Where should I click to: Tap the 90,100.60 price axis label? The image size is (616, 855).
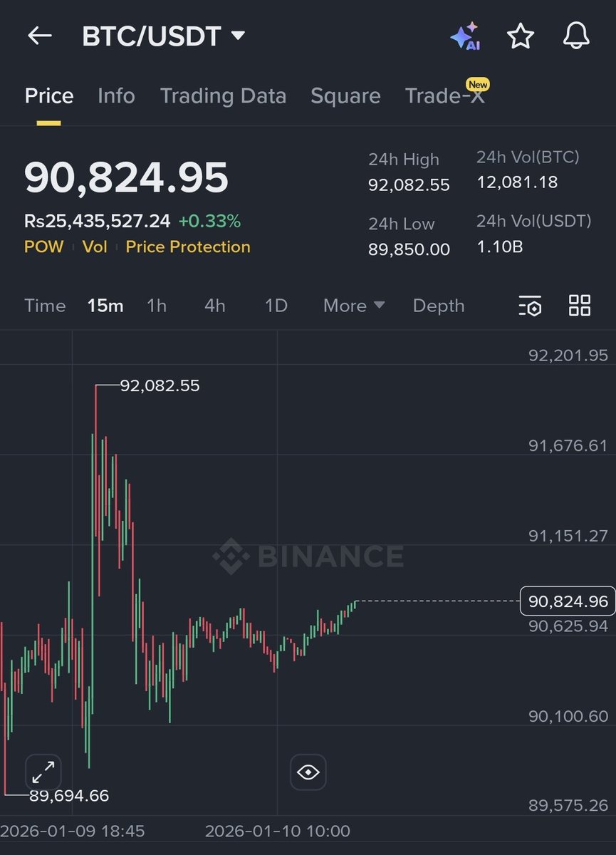[x=568, y=716]
